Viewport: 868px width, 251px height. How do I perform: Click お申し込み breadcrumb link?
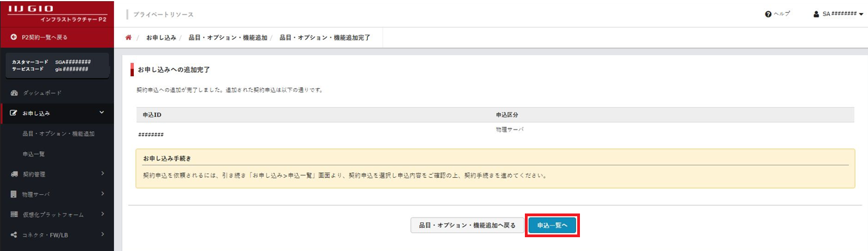161,38
